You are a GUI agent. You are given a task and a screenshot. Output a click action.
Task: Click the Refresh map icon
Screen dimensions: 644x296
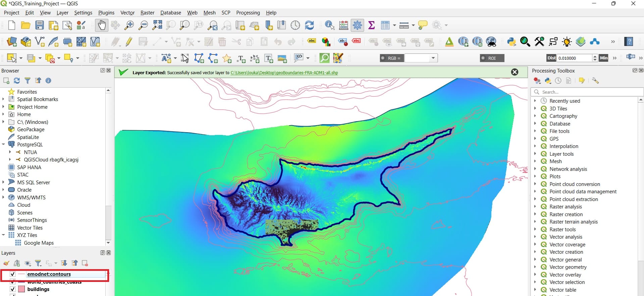tap(309, 25)
